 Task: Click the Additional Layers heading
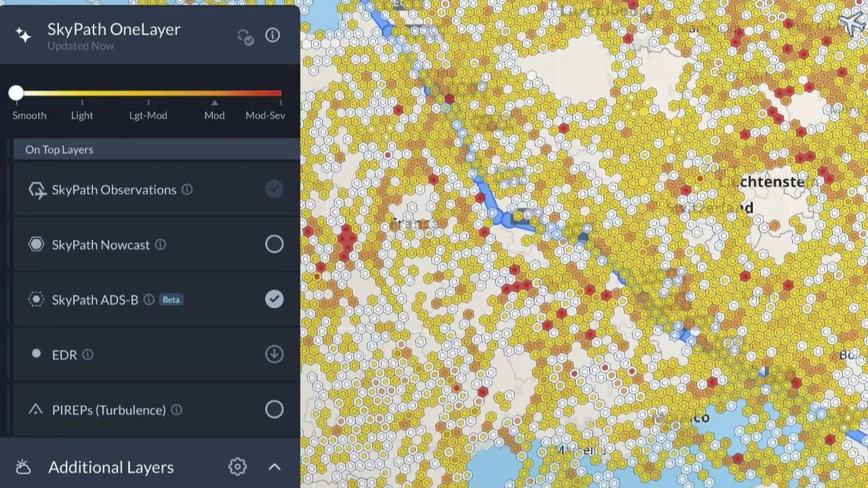(111, 467)
